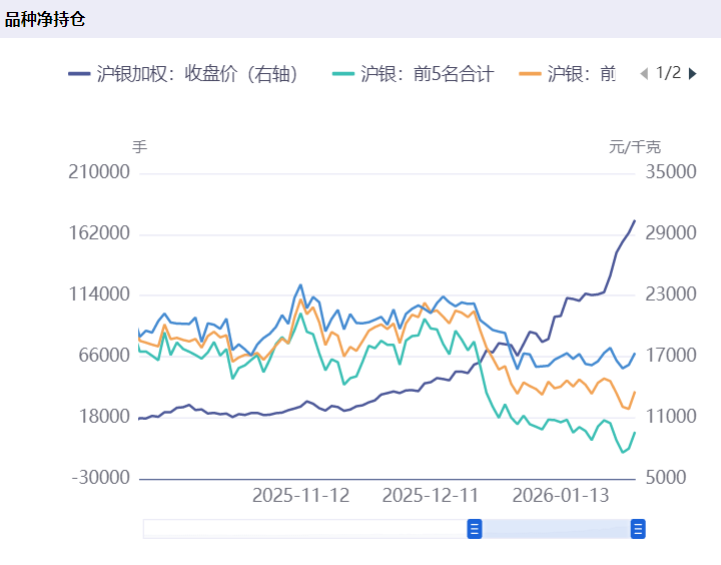
Task: Click the 元/千克 right axis unit label
Action: tap(635, 147)
